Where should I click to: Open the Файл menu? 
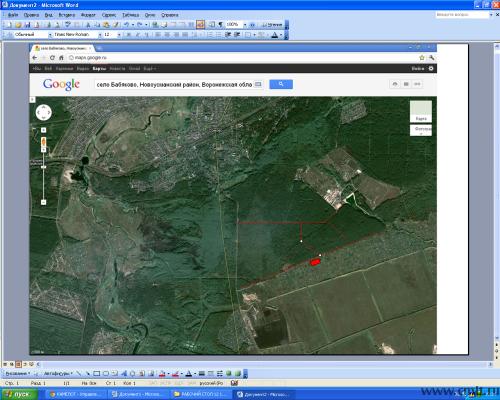coord(13,15)
